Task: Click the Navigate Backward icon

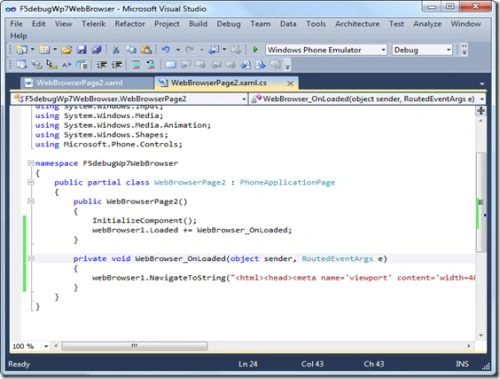Action: tap(213, 50)
